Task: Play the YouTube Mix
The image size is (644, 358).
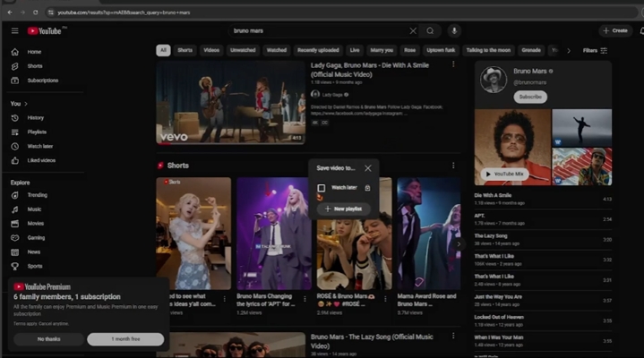Action: pos(505,174)
